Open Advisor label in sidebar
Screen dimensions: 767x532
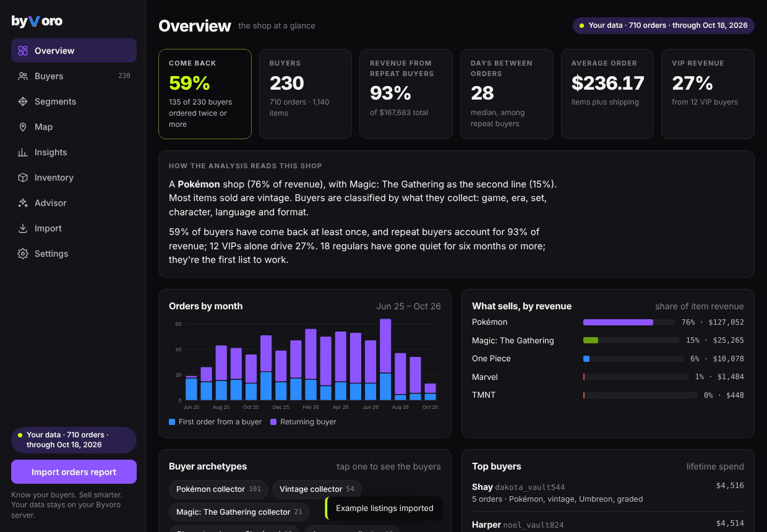point(51,203)
